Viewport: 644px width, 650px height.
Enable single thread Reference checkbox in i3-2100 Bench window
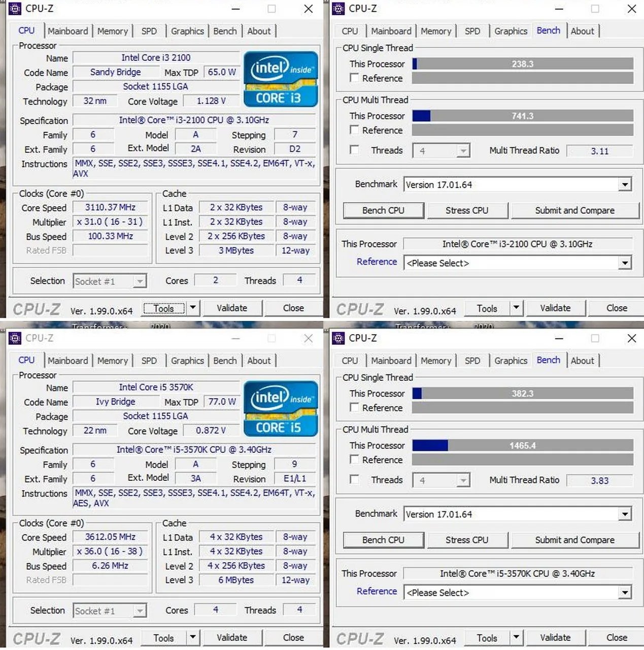click(355, 78)
